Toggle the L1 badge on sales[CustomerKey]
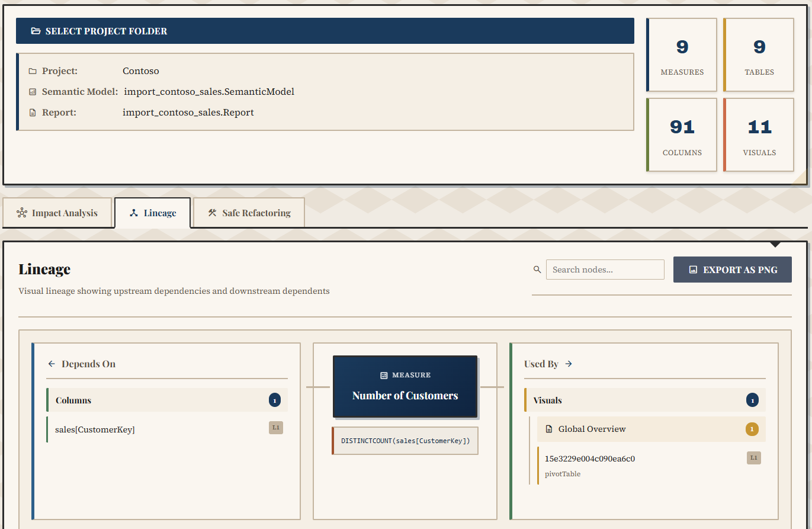Viewport: 812px width, 529px height. click(x=275, y=427)
